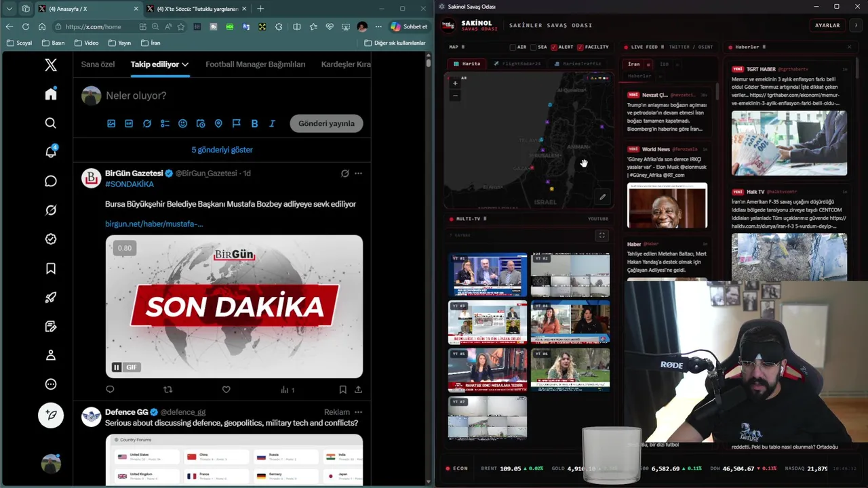Open X search via magnifier sidebar icon
This screenshot has width=868, height=488.
[x=51, y=123]
